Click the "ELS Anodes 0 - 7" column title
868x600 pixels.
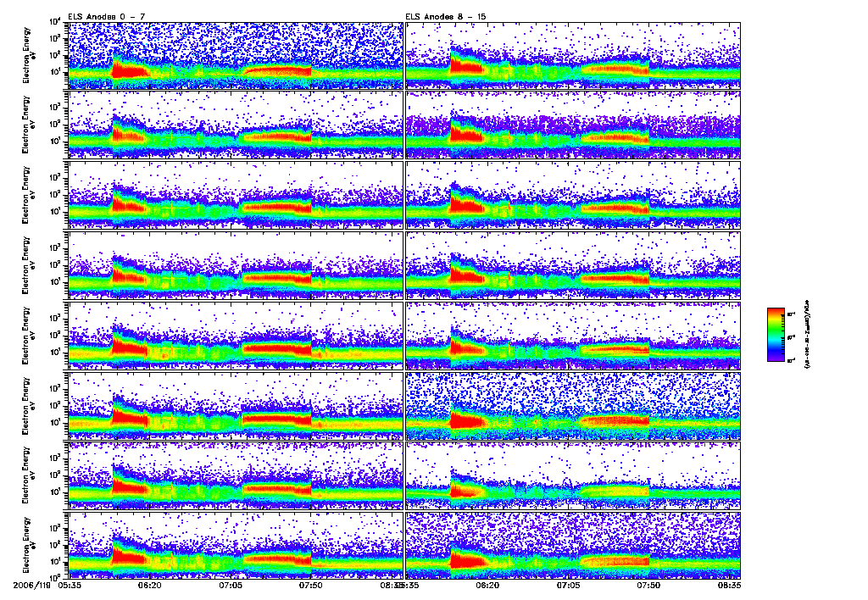click(x=106, y=17)
